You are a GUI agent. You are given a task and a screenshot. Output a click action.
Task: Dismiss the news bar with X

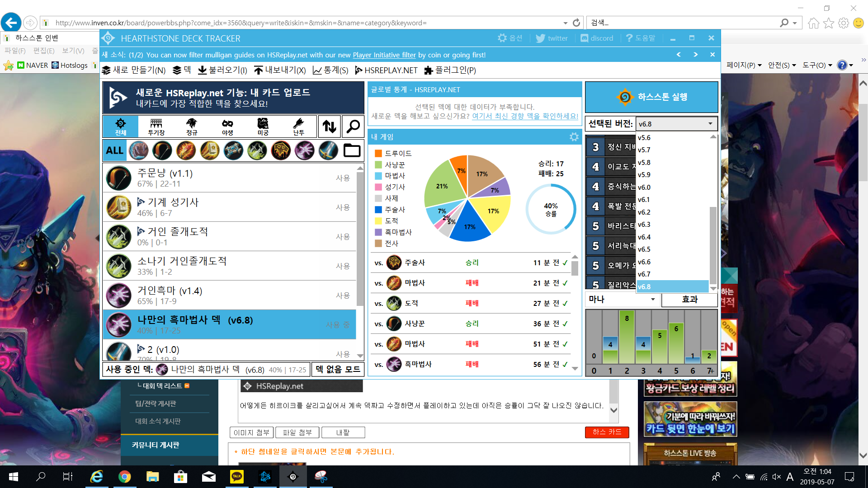712,55
